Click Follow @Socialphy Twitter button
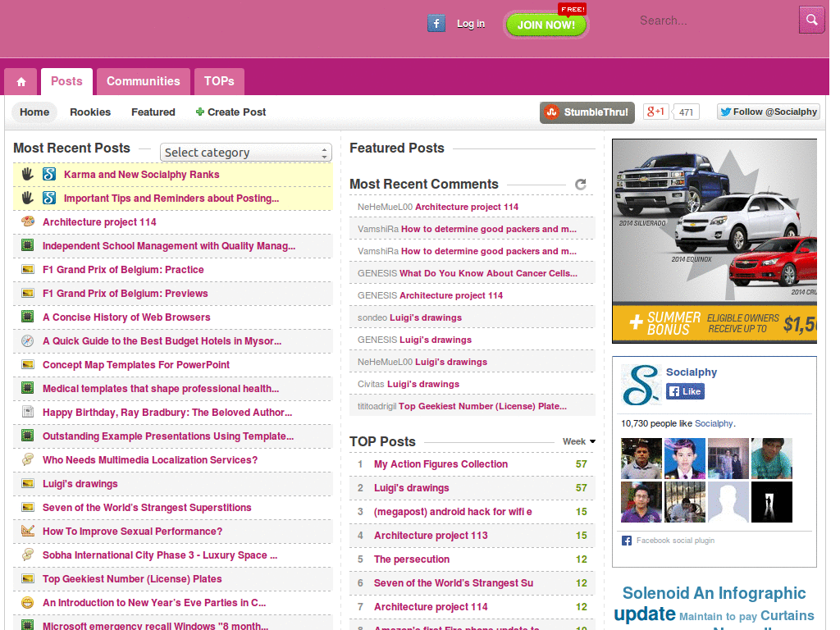 click(768, 112)
